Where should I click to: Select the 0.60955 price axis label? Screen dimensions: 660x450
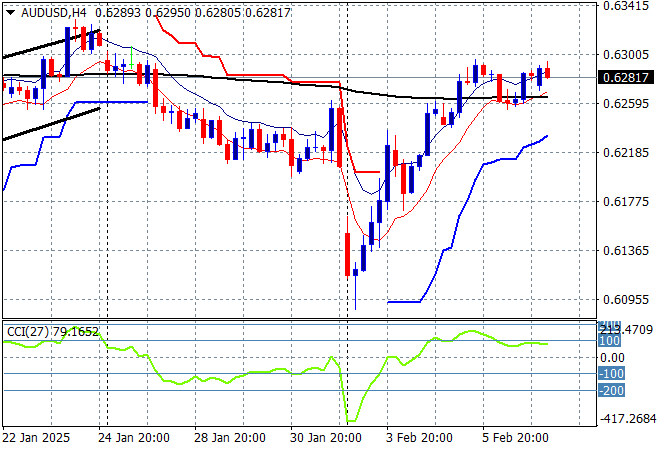coord(626,300)
